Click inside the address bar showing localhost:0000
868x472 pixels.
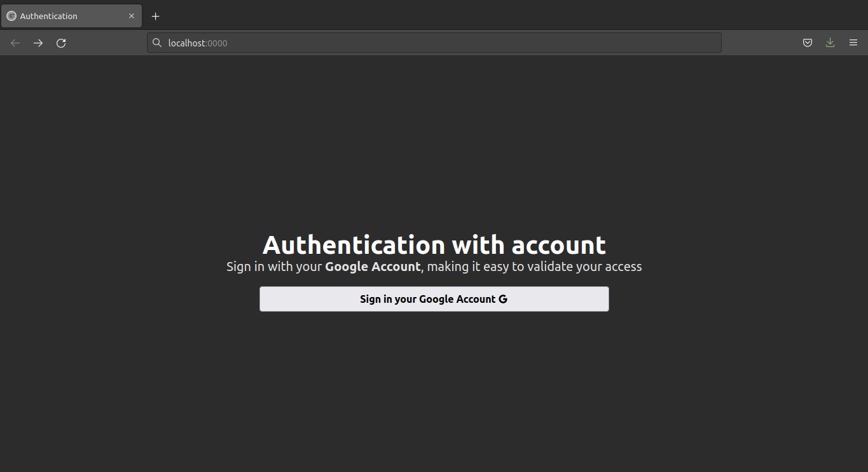tap(382, 43)
